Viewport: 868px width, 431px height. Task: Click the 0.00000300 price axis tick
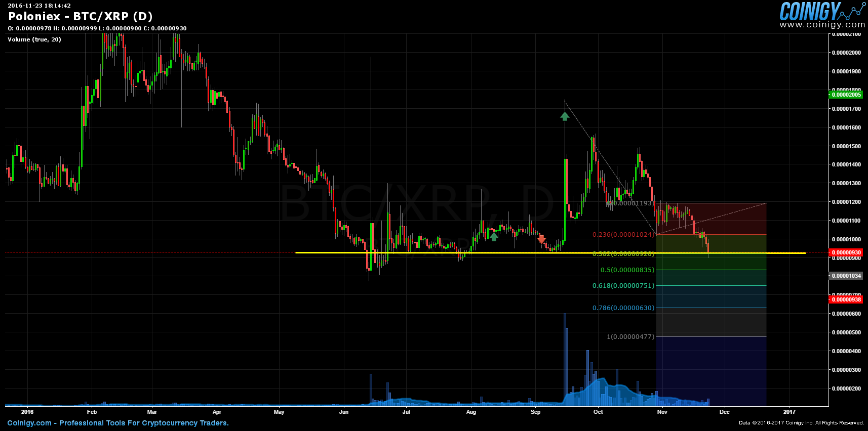pos(846,370)
